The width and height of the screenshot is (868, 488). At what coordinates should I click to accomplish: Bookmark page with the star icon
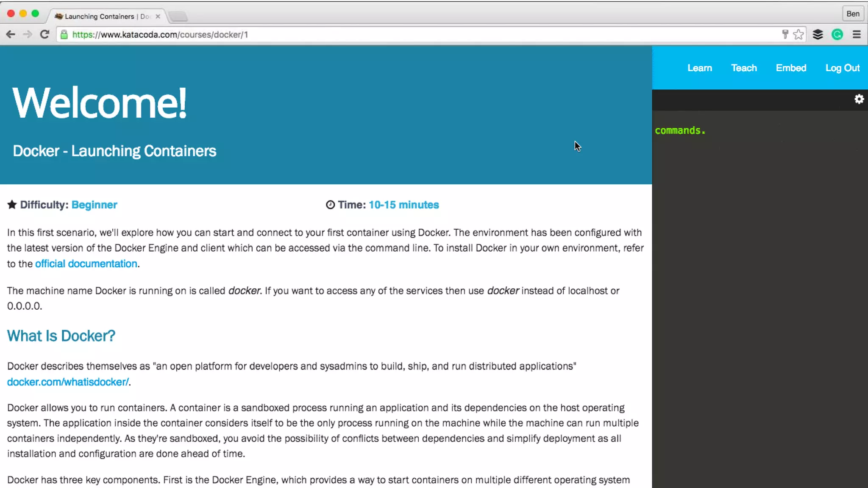[x=798, y=34]
